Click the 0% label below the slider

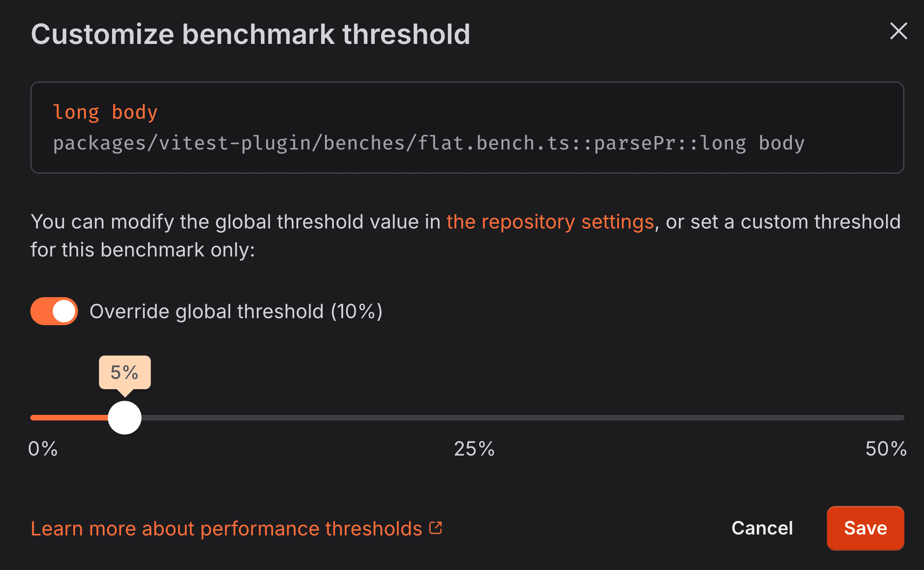tap(42, 449)
